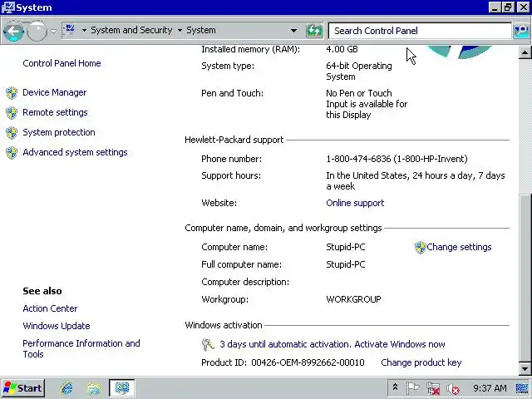Viewport: 532px width, 399px height.
Task: Select the System breadcrumb
Action: coord(201,30)
